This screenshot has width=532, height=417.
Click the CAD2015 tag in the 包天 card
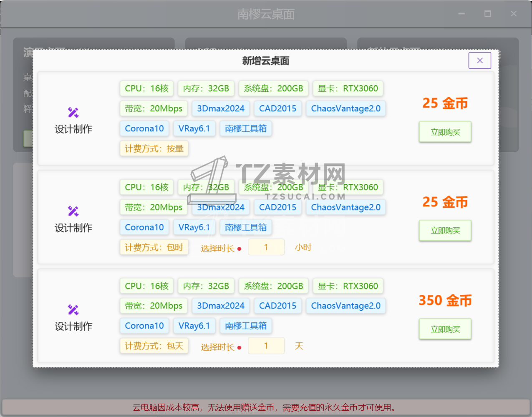[277, 306]
